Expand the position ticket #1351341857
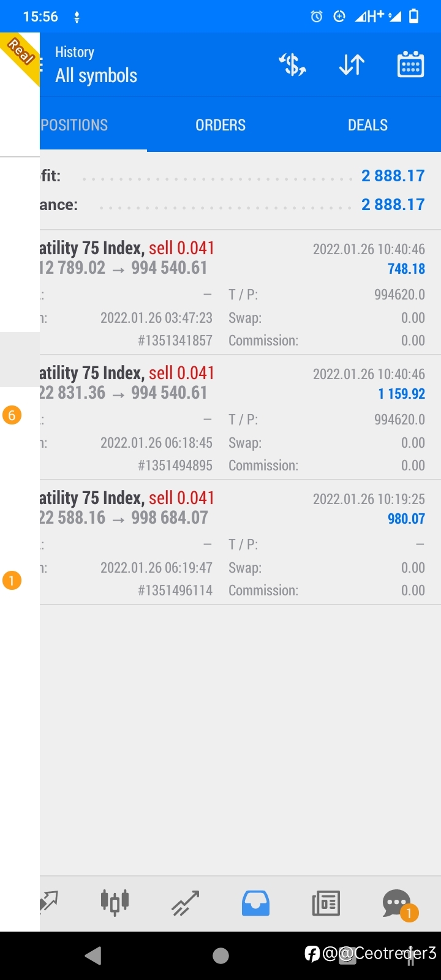 [240, 293]
